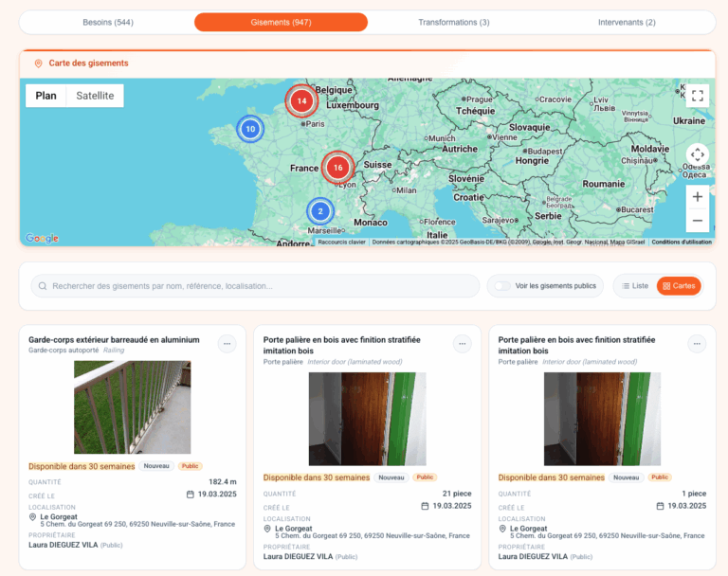Switch to Liste view
Image resolution: width=728 pixels, height=576 pixels.
[x=633, y=286]
